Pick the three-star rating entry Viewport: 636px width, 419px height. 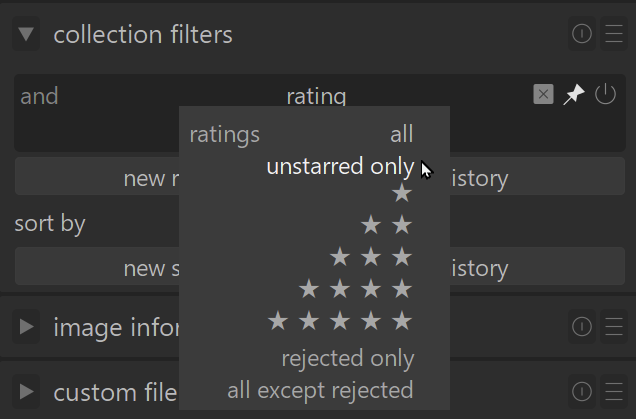click(x=371, y=258)
